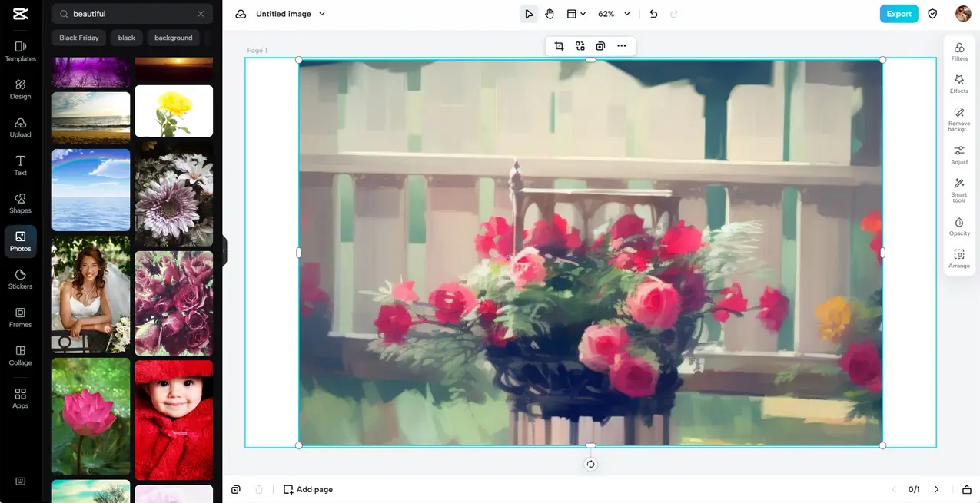The image size is (980, 503).
Task: Insert the yellow rose photo thumbnail
Action: [174, 111]
